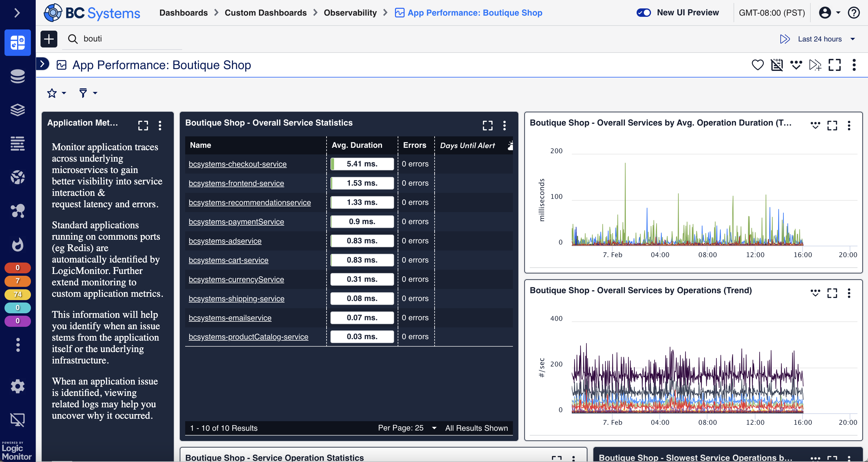Navigate to the Observability breadcrumb
Screen dimensions: 868x462
[x=350, y=13]
